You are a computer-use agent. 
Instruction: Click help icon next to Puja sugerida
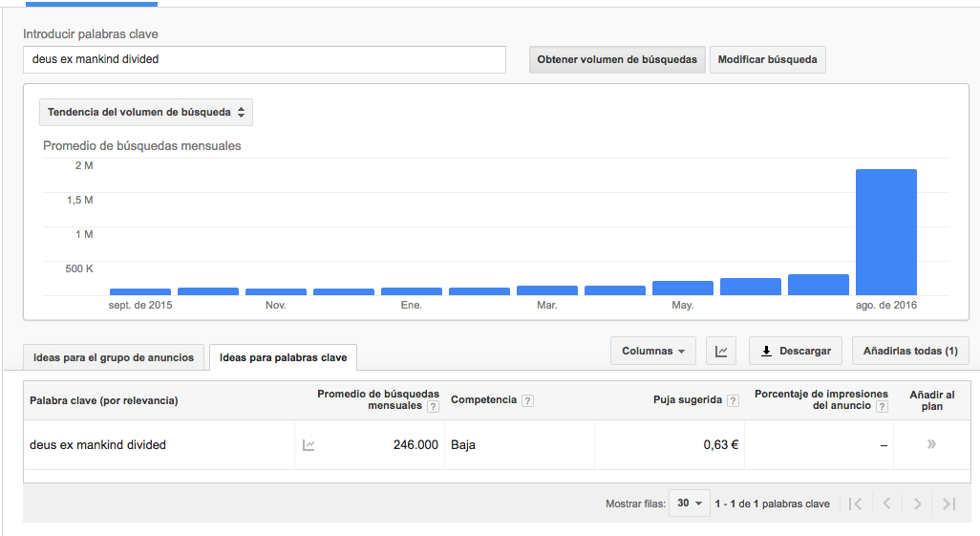tap(734, 401)
